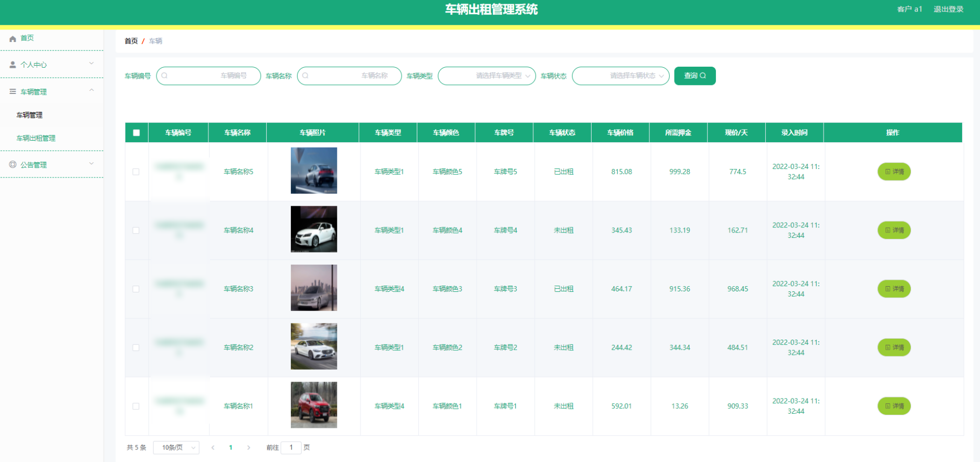Select page 1 in pagination
980x462 pixels.
230,448
